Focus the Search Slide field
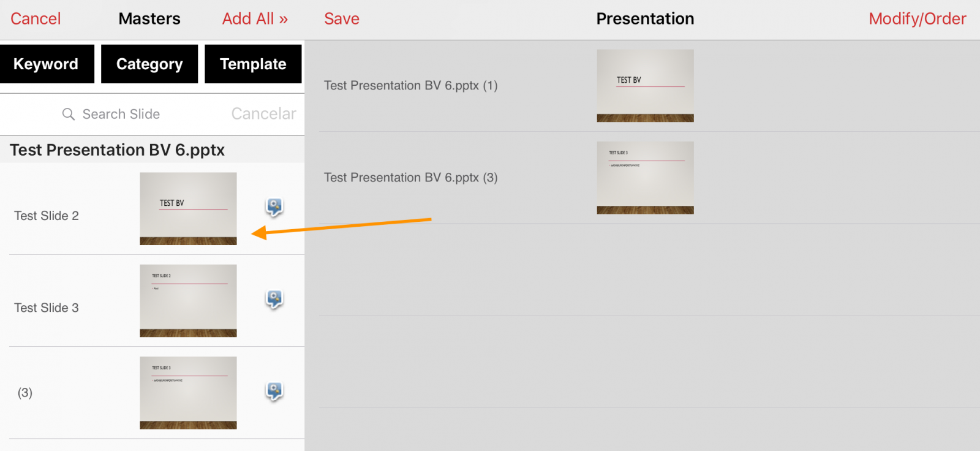 [x=121, y=115]
